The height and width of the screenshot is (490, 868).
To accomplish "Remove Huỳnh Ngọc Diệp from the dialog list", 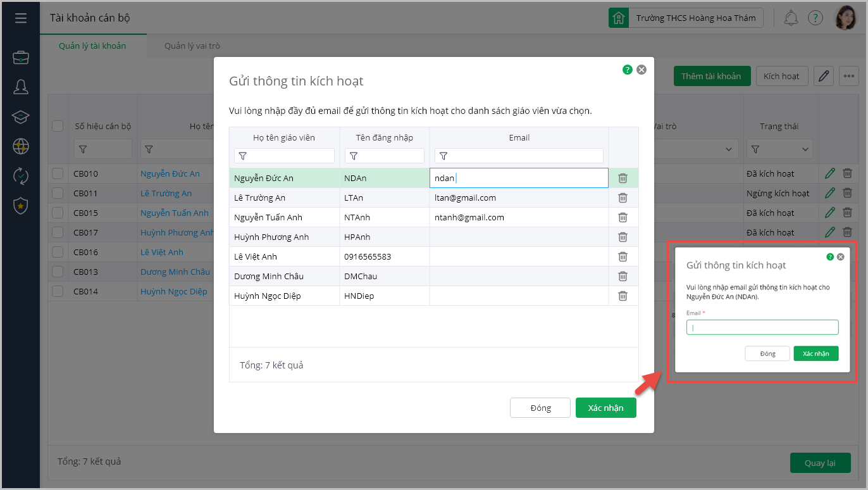I will click(x=623, y=296).
